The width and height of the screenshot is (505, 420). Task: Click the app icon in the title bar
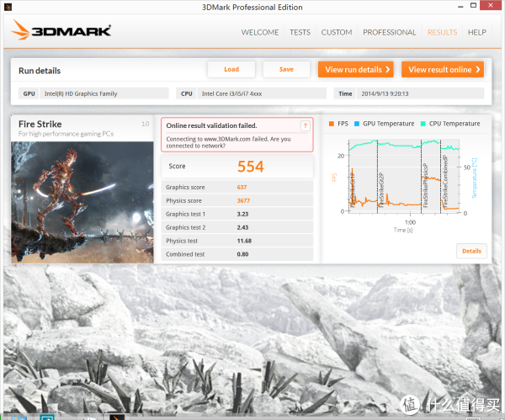[8, 7]
